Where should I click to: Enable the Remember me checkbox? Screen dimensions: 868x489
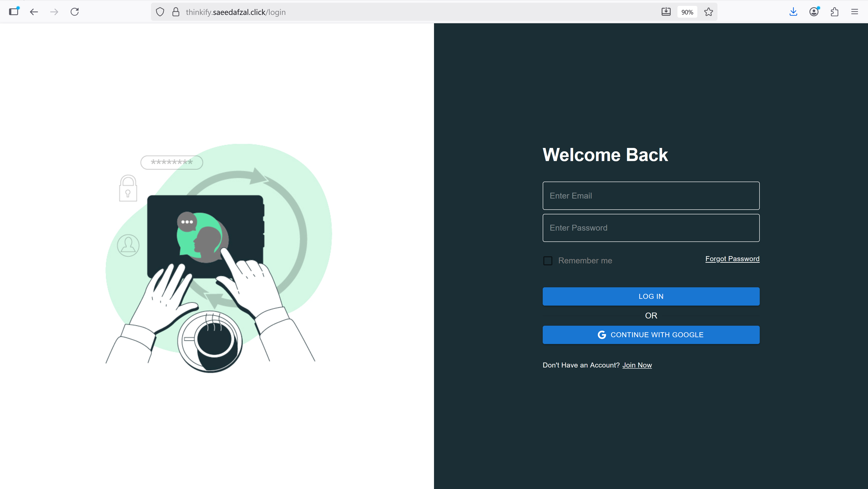pos(547,260)
